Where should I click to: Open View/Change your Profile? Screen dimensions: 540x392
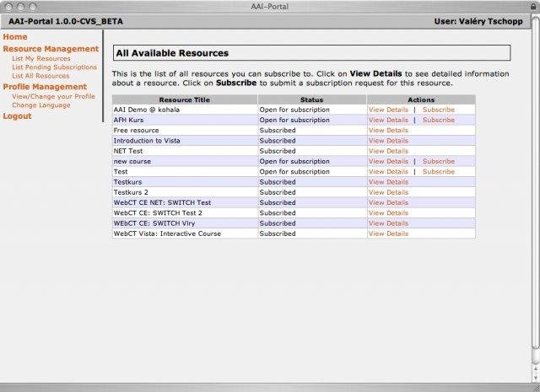53,96
